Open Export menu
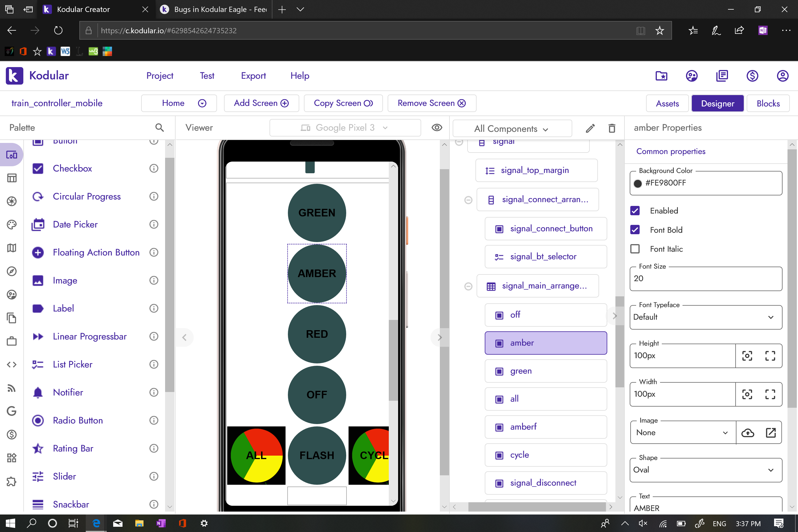Viewport: 798px width, 532px height. (253, 76)
